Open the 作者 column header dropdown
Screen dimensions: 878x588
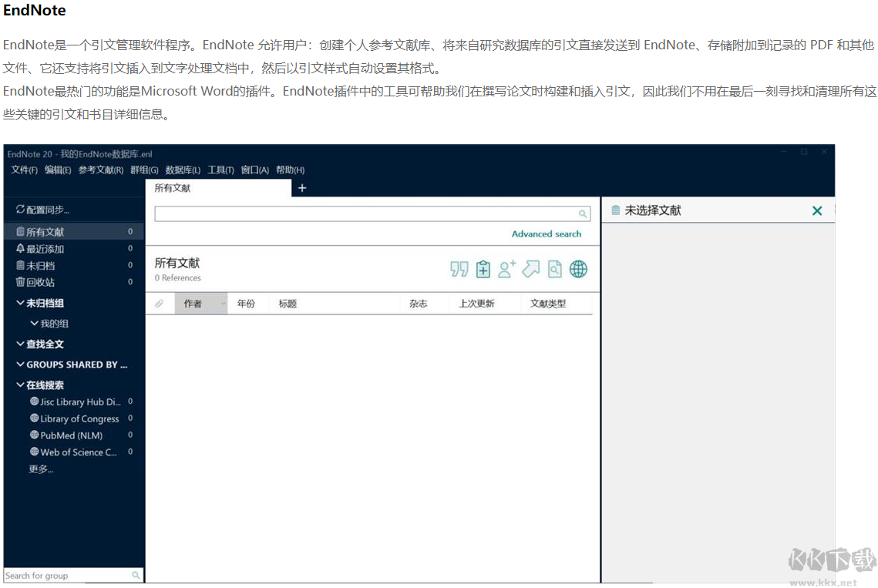[221, 303]
